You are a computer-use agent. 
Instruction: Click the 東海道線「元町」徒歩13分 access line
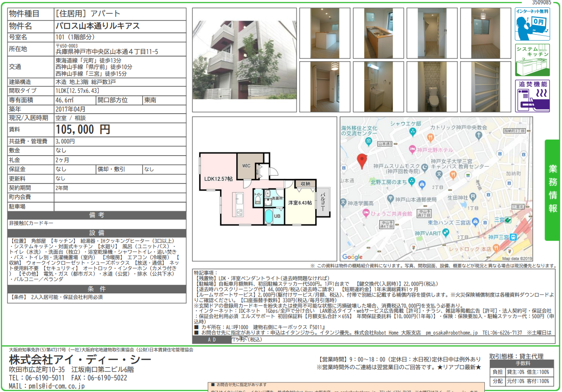[89, 60]
